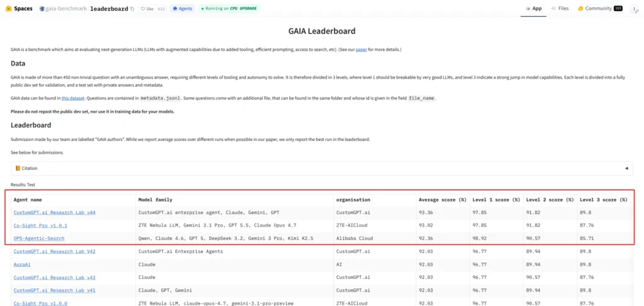Click the 'See below for submissions.' text
Image resolution: width=644 pixels, height=306 pixels.
point(37,152)
